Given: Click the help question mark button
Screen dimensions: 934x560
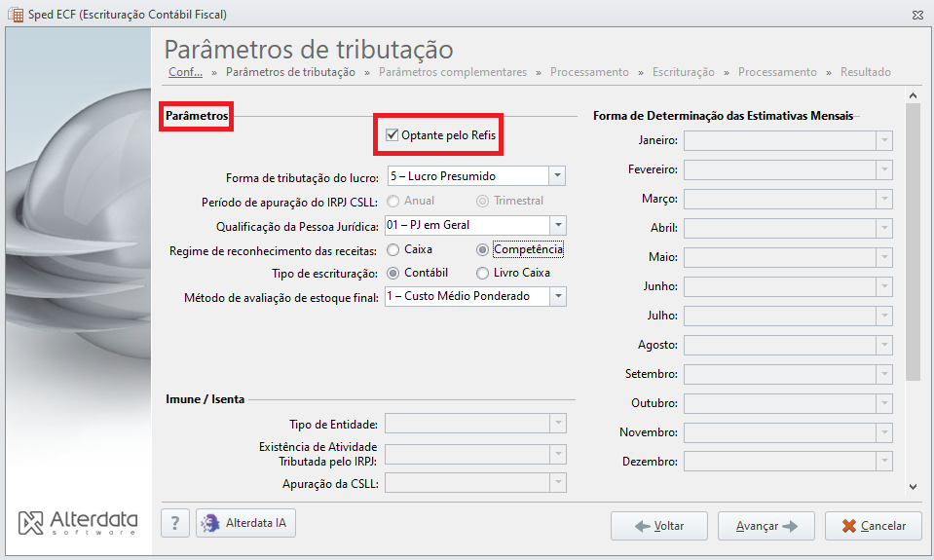Looking at the screenshot, I should pyautogui.click(x=175, y=523).
